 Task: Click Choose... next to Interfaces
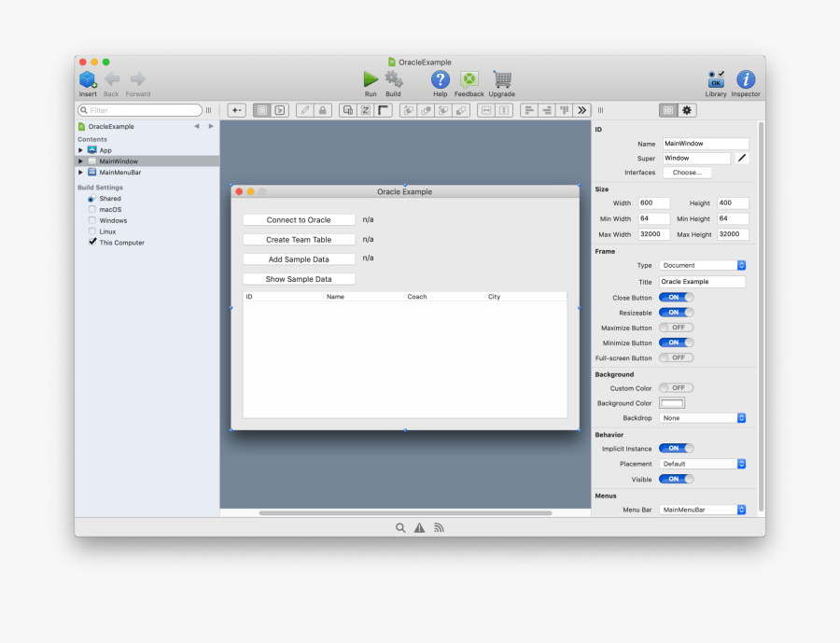click(x=688, y=173)
